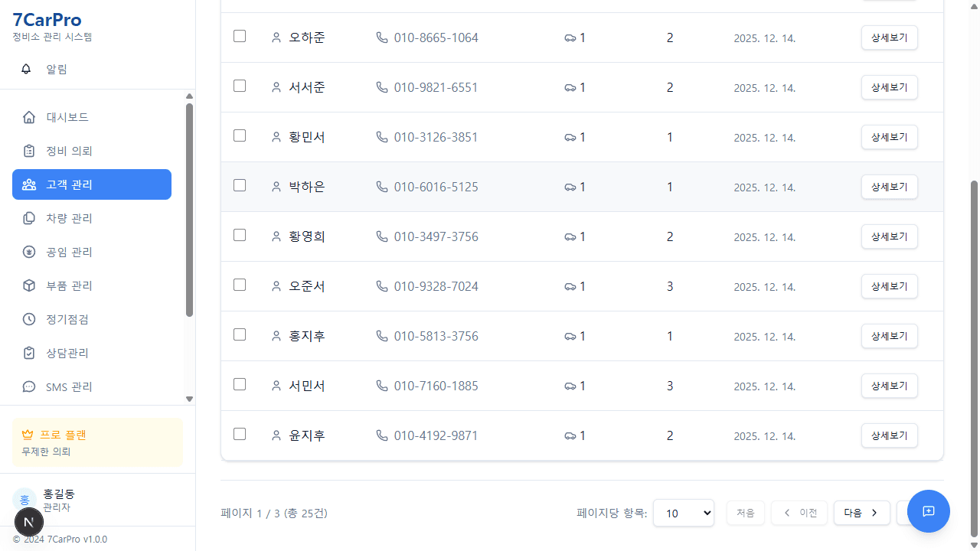This screenshot has height=551, width=980.
Task: Click the floating chat bubble button
Action: point(928,511)
